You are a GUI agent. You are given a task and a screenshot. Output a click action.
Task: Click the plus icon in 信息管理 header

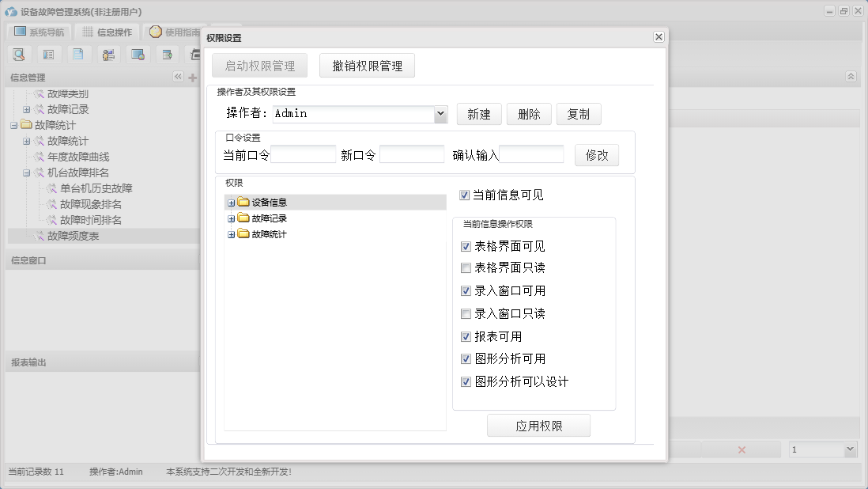point(193,78)
